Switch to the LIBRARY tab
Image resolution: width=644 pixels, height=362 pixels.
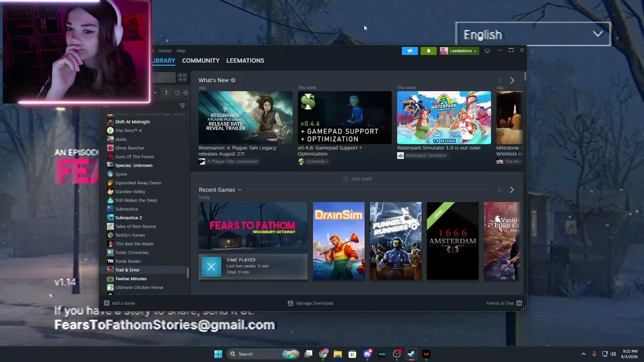(164, 60)
